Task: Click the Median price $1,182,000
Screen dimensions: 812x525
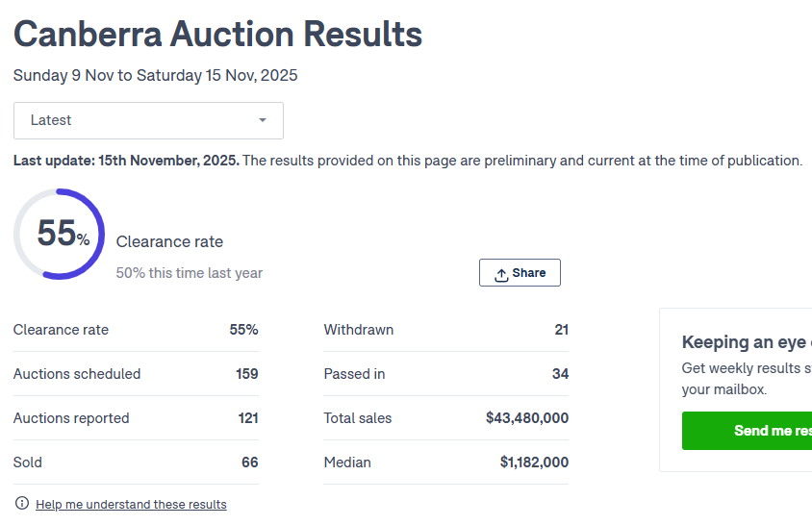Action: pos(534,462)
